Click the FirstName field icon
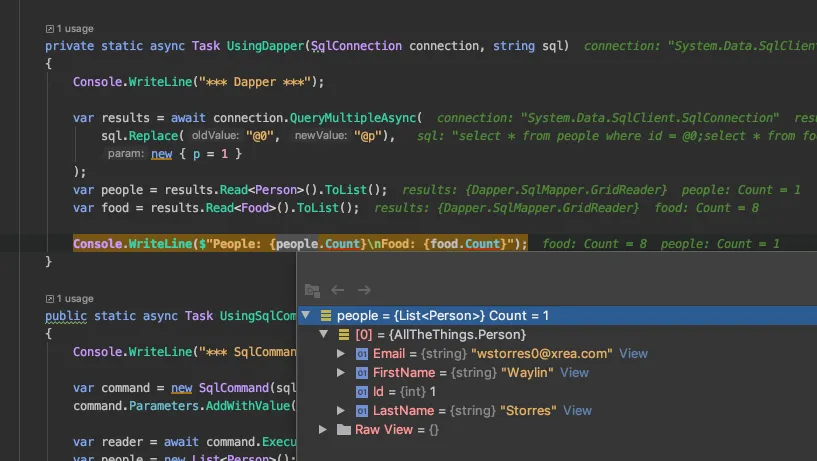 click(362, 373)
